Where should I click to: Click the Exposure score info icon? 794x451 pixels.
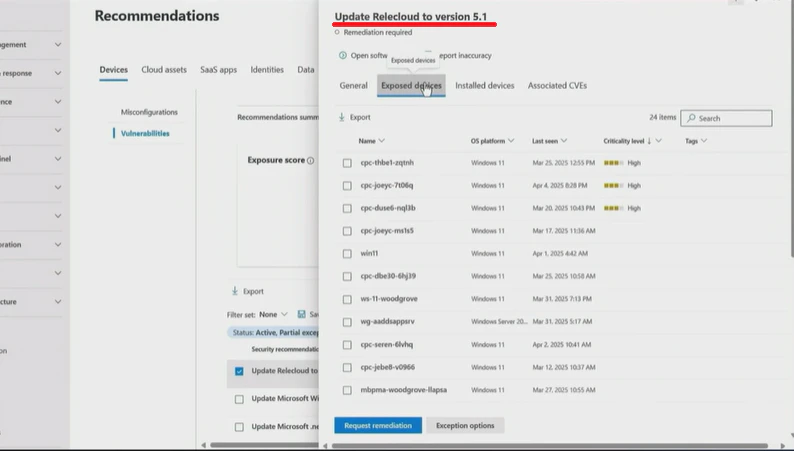pyautogui.click(x=310, y=160)
